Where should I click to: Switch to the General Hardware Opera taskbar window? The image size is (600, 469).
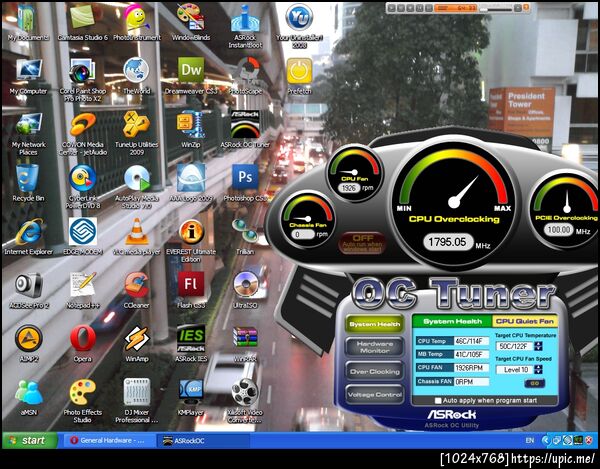click(109, 440)
